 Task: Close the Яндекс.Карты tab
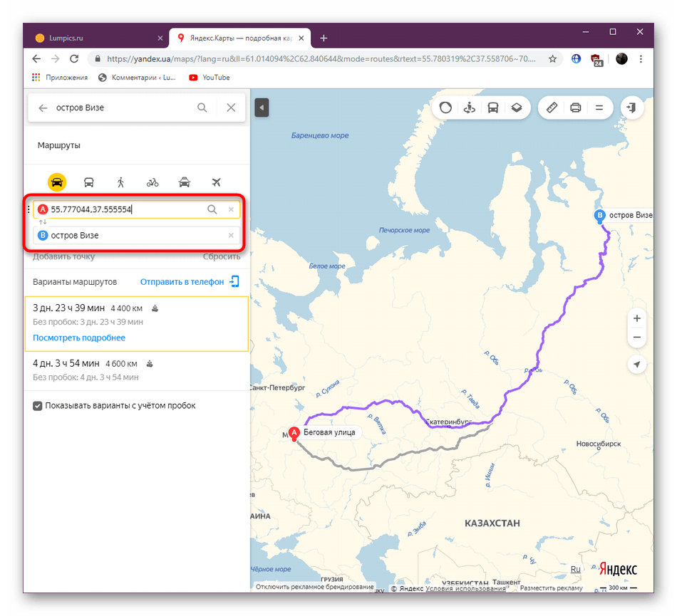[x=301, y=38]
